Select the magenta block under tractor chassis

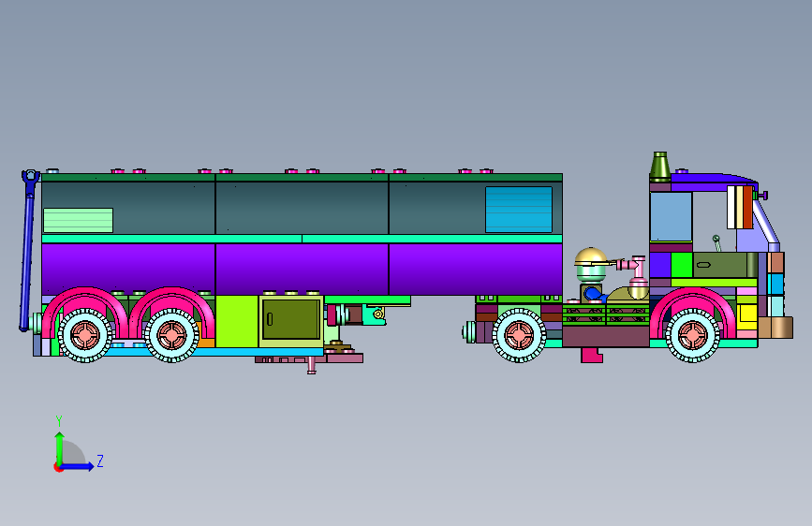(x=591, y=355)
